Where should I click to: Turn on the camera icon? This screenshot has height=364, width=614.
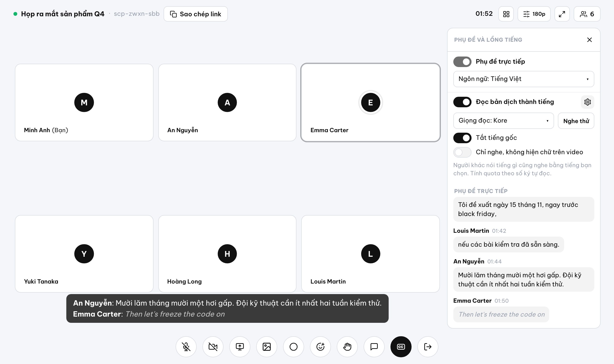[x=213, y=347]
